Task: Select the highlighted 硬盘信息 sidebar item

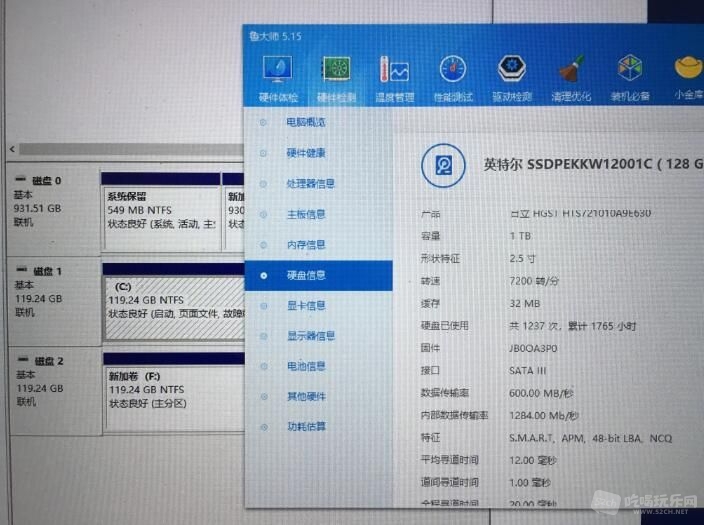Action: tap(318, 275)
